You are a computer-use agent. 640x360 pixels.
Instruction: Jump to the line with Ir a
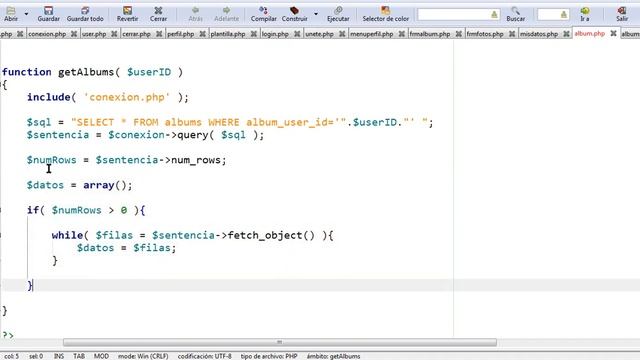(585, 14)
